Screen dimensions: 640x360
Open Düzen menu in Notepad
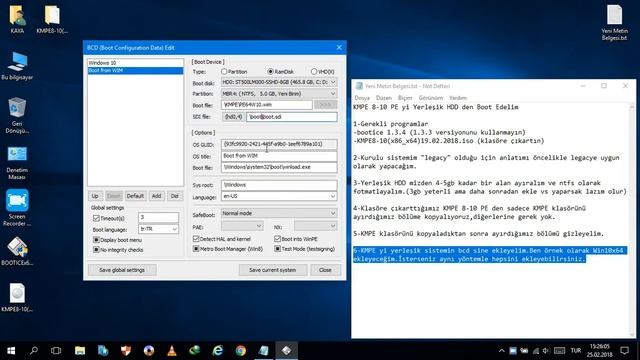pyautogui.click(x=383, y=98)
